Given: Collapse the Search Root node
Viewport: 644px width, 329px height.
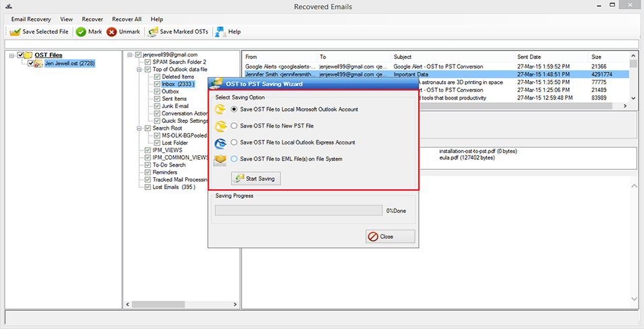Looking at the screenshot, I should 140,128.
